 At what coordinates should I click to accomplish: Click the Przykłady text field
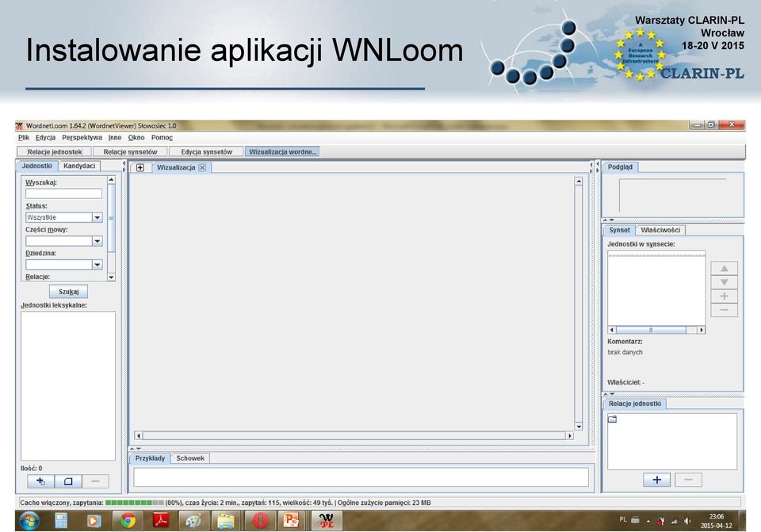click(361, 477)
